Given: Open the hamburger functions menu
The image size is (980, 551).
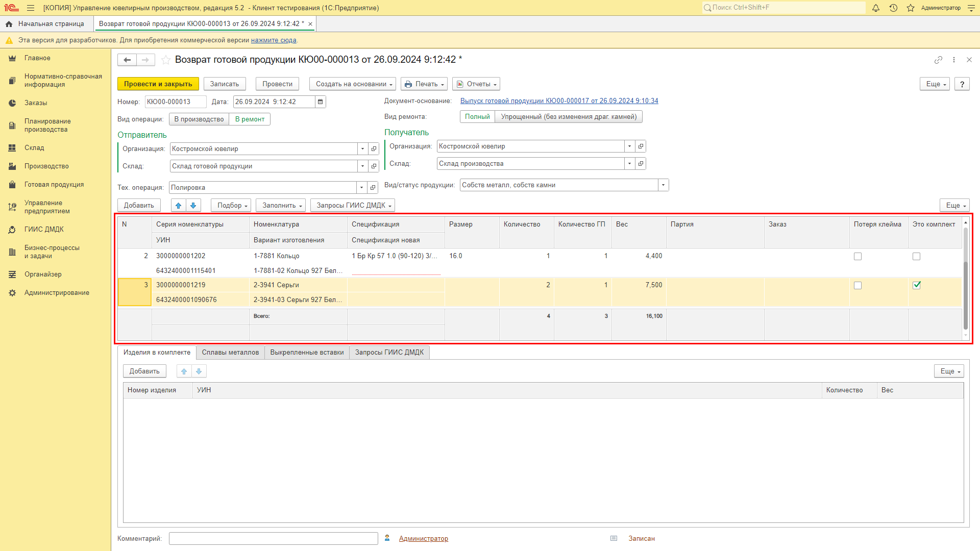Looking at the screenshot, I should point(31,8).
